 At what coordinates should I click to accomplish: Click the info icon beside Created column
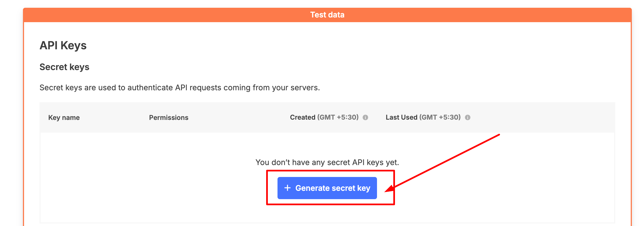365,117
